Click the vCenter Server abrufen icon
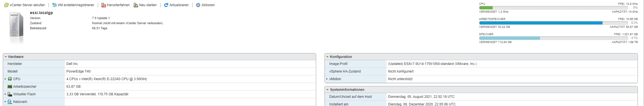Screen dimensions: 644x106 [6, 5]
